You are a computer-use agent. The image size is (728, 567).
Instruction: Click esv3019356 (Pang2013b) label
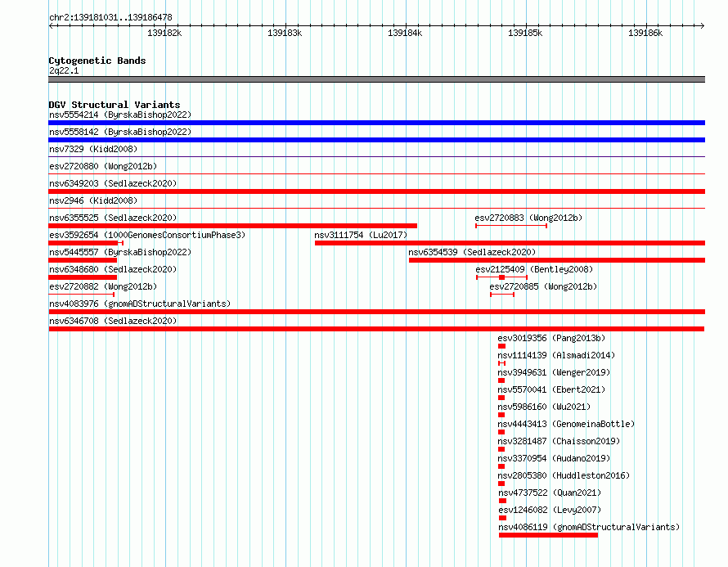pos(551,338)
